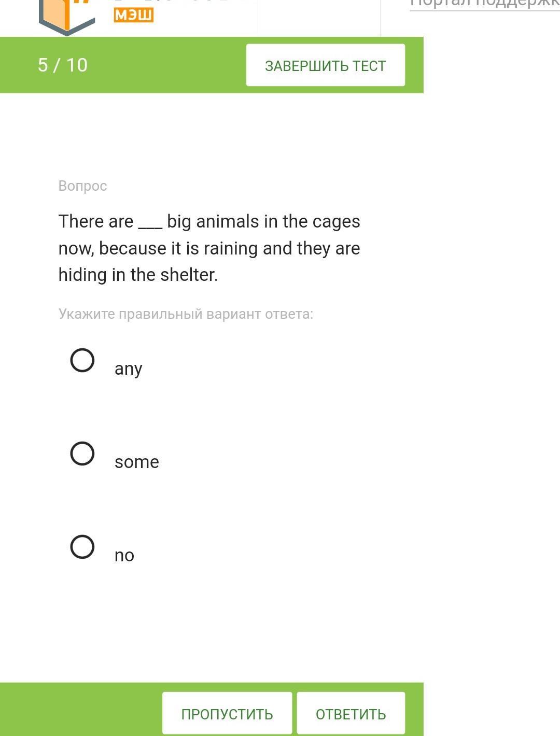Click the 5 / 10 progress counter
This screenshot has width=560, height=736.
tap(63, 65)
